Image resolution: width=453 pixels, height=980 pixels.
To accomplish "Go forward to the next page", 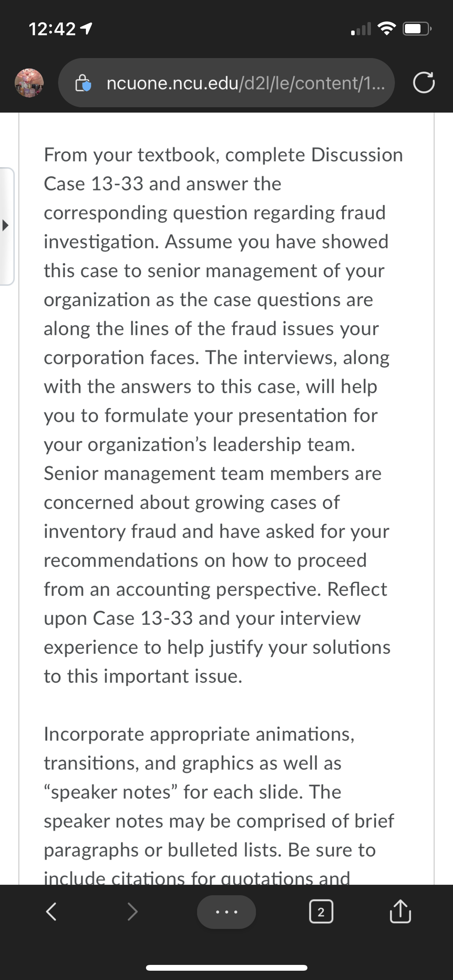I will (133, 911).
